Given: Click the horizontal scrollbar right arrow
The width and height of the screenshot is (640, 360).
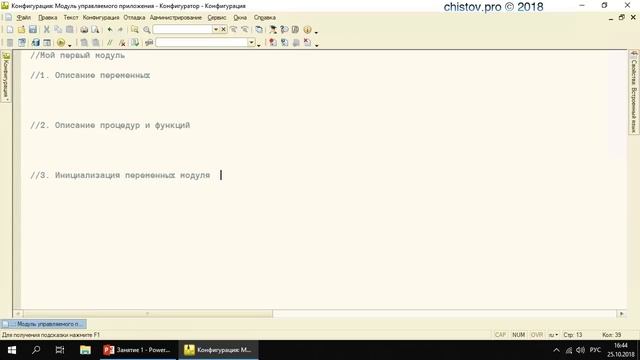Looking at the screenshot, I should click(622, 313).
